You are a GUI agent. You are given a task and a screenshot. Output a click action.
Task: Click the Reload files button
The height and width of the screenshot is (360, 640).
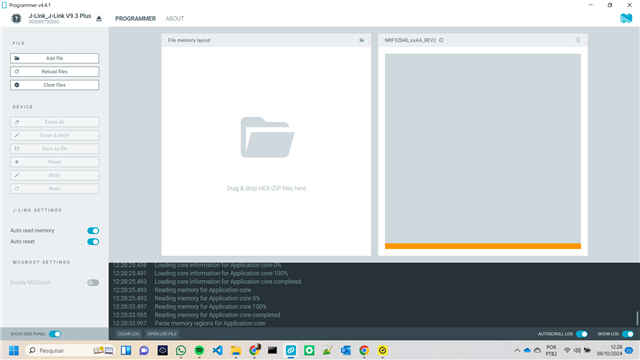[55, 71]
